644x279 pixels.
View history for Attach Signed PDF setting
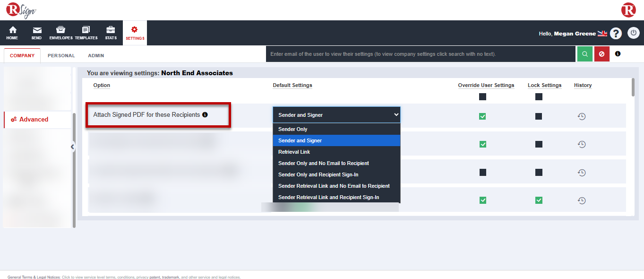(582, 116)
